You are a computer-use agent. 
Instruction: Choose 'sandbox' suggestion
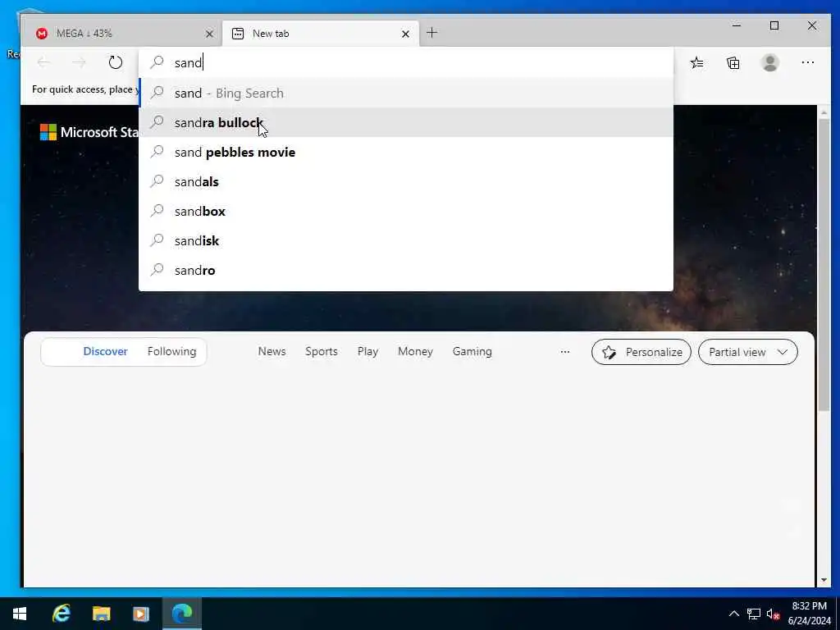pyautogui.click(x=405, y=211)
